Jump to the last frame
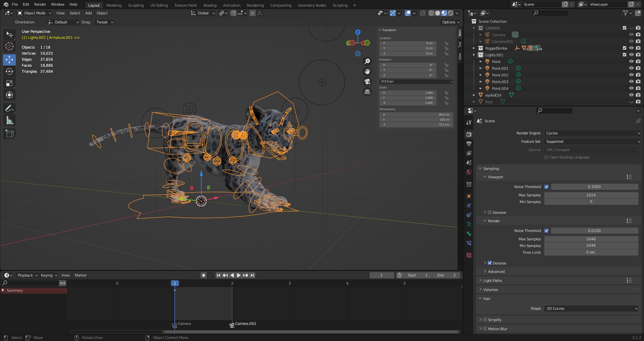This screenshot has height=341, width=644. 253,275
